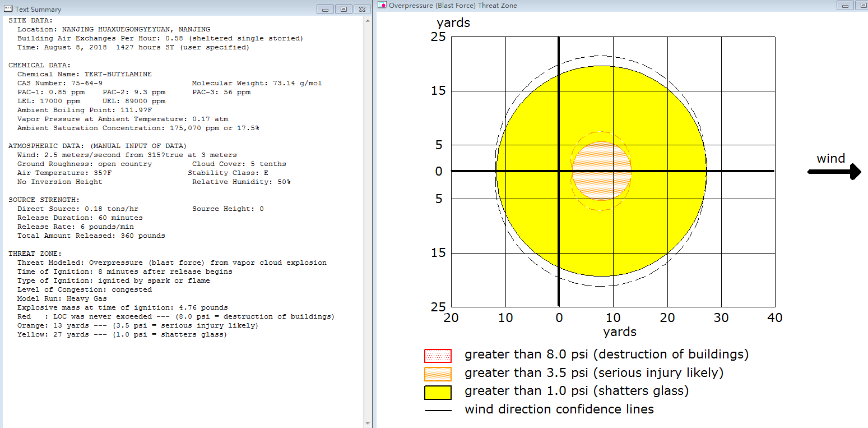Viewport: 868px width, 428px height.
Task: Click the 'Time: August 8, 2018' line
Action: point(133,47)
